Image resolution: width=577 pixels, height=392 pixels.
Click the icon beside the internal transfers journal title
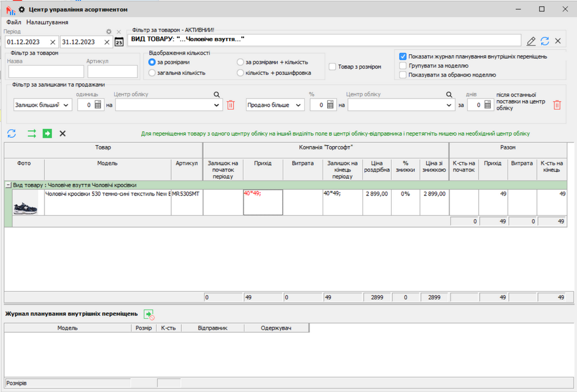click(x=149, y=314)
